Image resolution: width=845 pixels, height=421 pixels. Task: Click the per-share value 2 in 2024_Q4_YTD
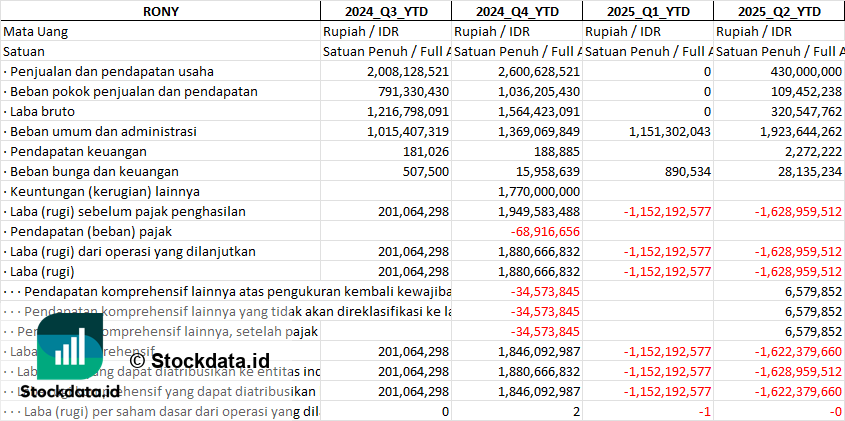(577, 411)
